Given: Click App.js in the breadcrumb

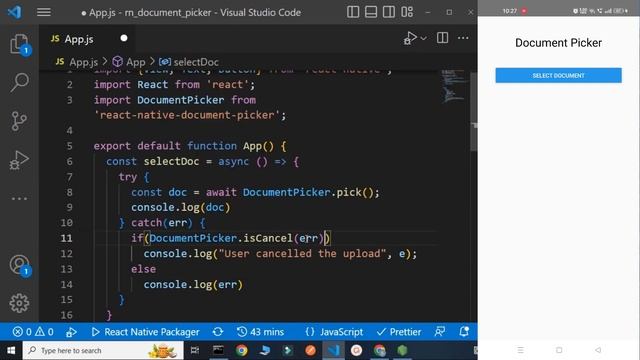Looking at the screenshot, I should pyautogui.click(x=83, y=62).
